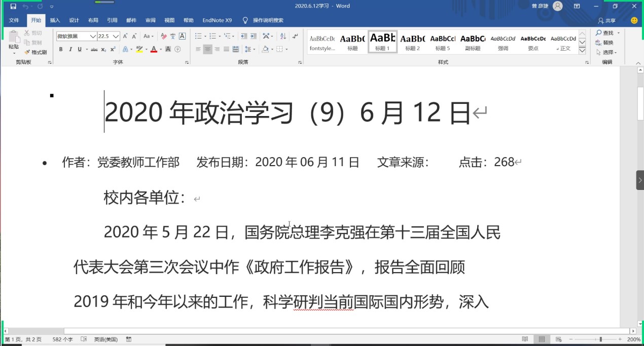Expand the styles gallery more arrow
Image resolution: width=644 pixels, height=346 pixels.
[582, 51]
